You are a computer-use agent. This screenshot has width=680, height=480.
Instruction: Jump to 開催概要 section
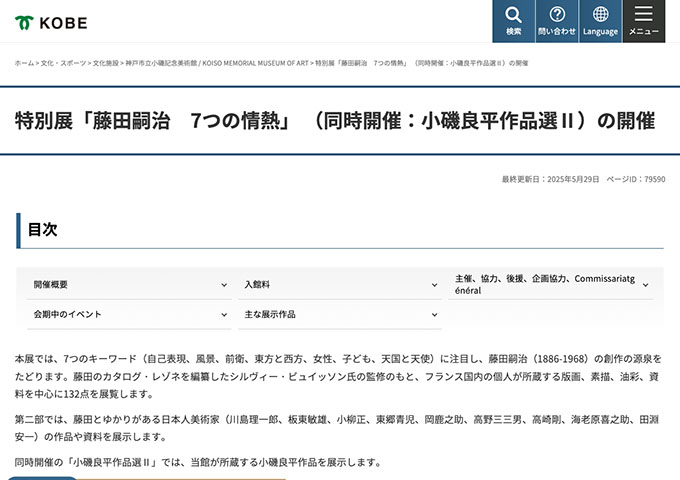[129, 284]
